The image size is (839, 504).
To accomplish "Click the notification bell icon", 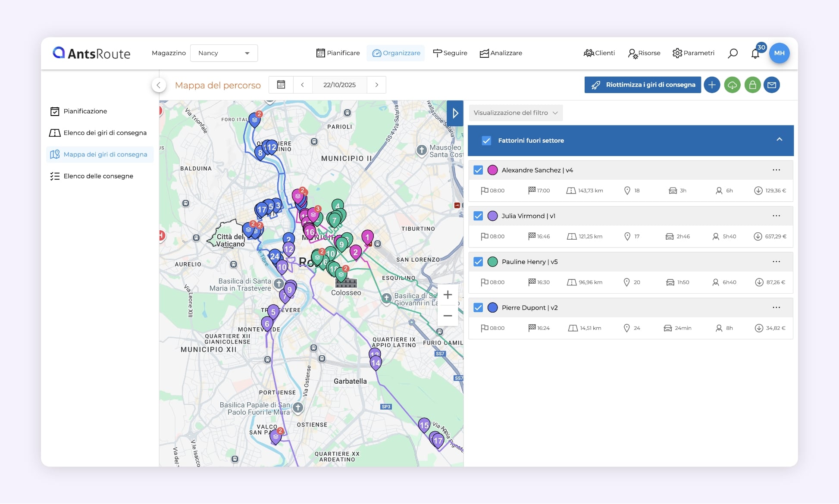I will point(755,53).
